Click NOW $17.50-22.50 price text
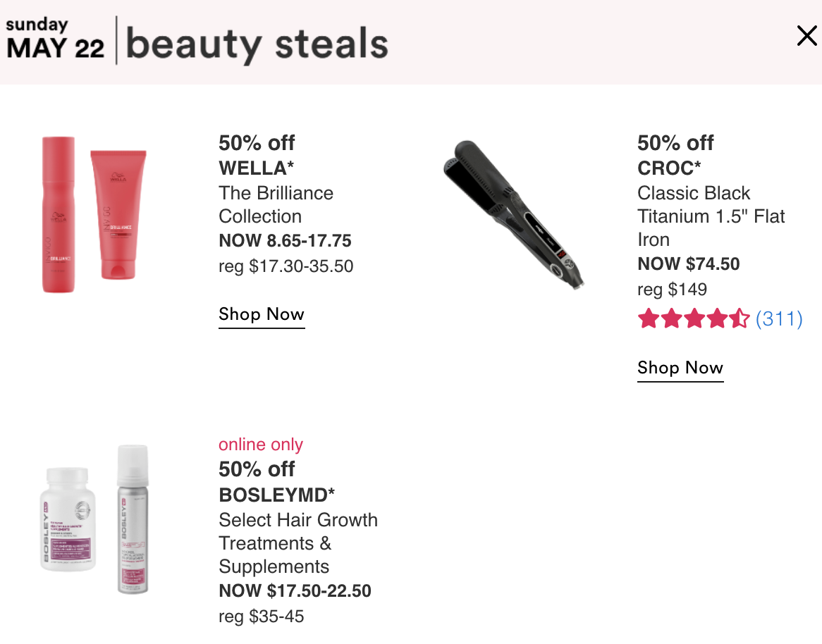The width and height of the screenshot is (822, 644). point(295,590)
